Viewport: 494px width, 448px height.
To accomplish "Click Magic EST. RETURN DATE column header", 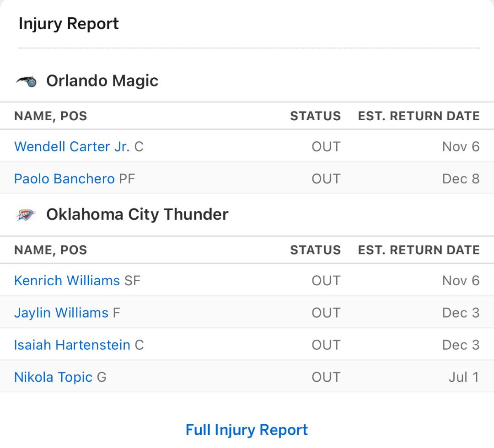I will click(x=419, y=116).
